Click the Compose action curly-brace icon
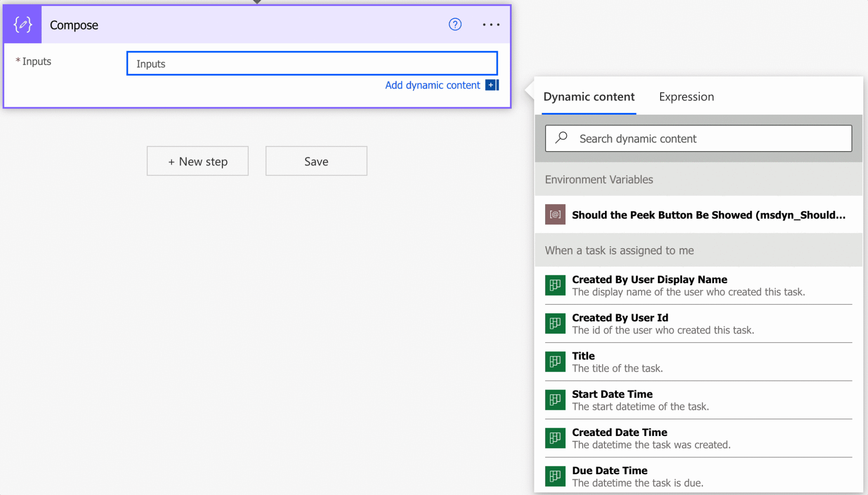868x495 pixels. point(23,25)
